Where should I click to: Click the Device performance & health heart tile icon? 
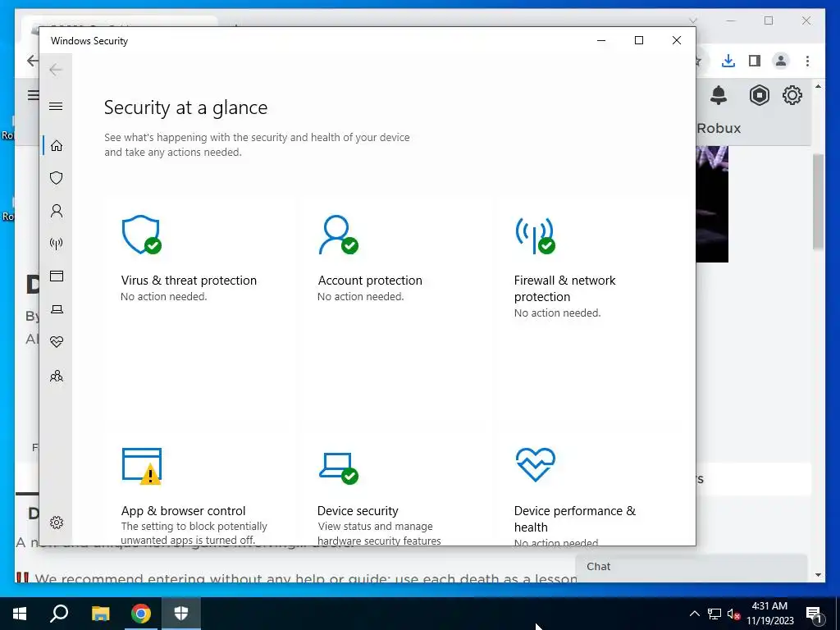[535, 464]
